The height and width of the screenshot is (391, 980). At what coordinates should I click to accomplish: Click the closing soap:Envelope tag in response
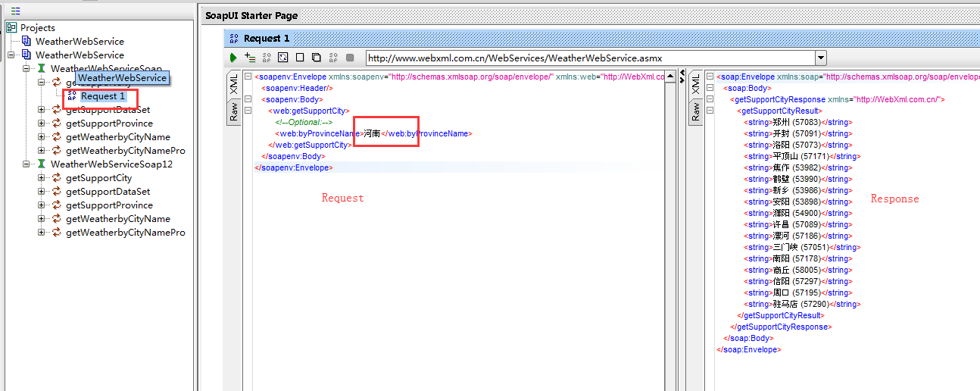click(x=748, y=349)
